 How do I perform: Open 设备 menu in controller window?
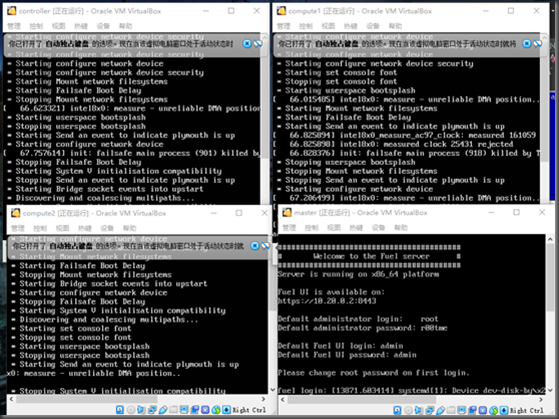click(x=103, y=26)
